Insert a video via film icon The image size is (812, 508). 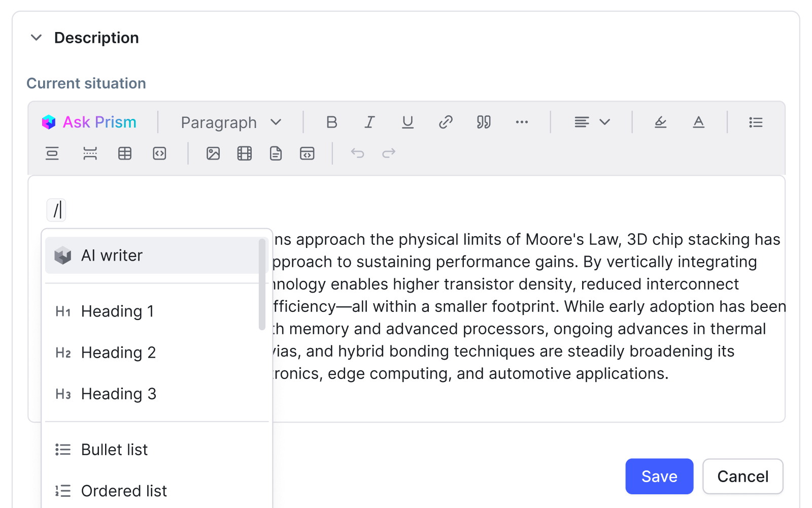pos(245,153)
